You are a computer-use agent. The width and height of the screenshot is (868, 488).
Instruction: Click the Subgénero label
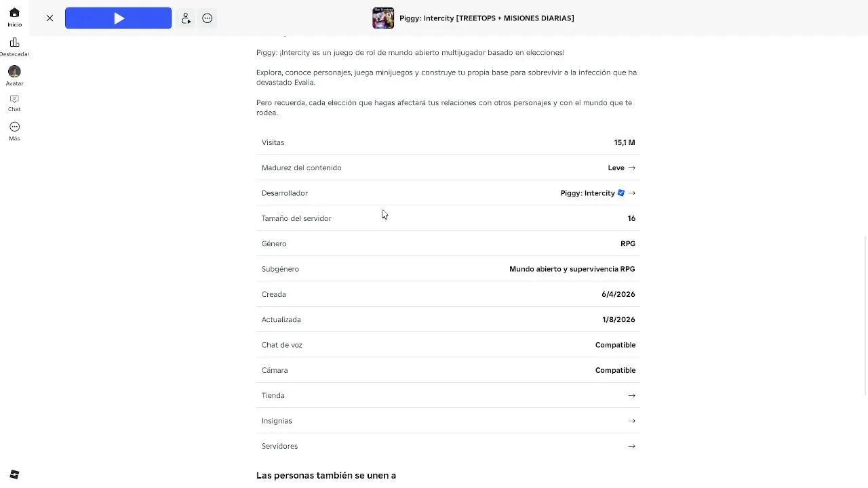280,269
